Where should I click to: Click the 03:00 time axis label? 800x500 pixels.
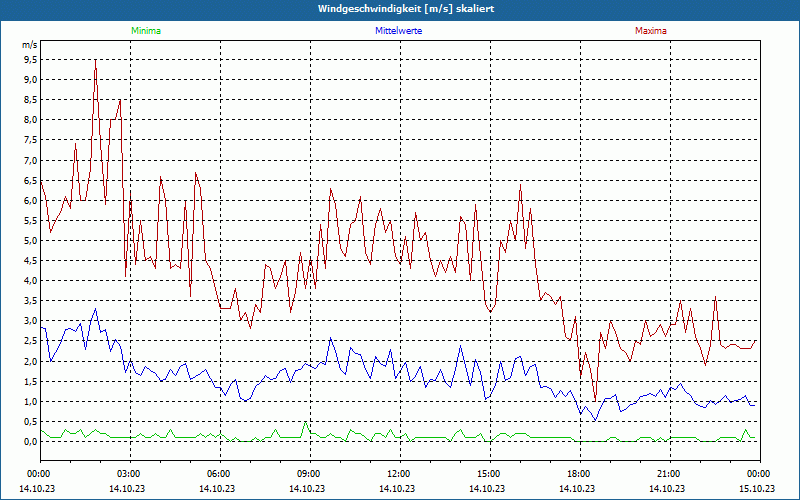(129, 473)
